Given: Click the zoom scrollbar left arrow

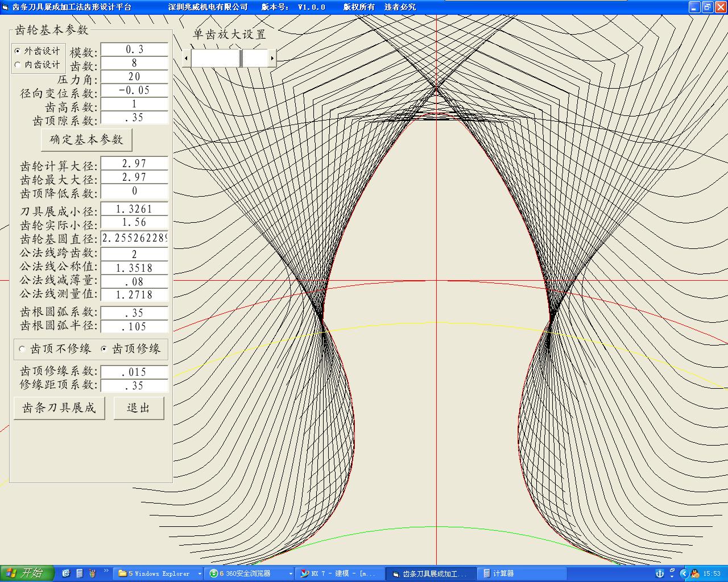Looking at the screenshot, I should pyautogui.click(x=187, y=58).
